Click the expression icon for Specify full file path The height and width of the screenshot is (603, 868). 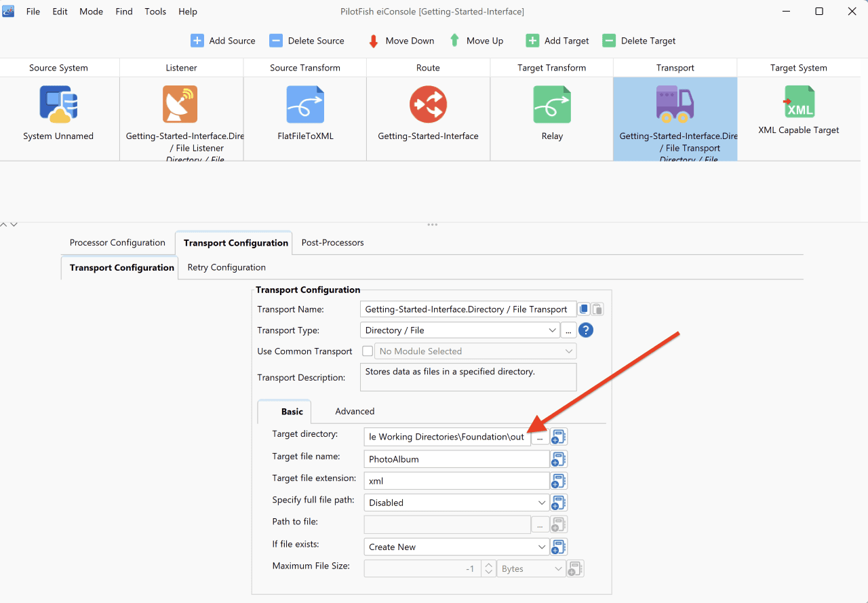coord(559,503)
